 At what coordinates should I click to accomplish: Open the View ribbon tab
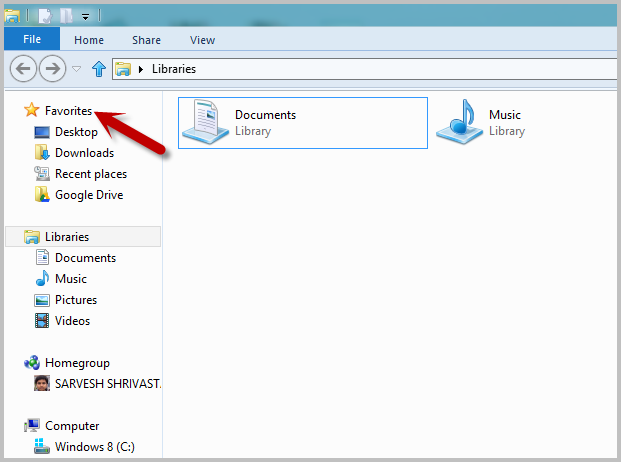click(202, 40)
